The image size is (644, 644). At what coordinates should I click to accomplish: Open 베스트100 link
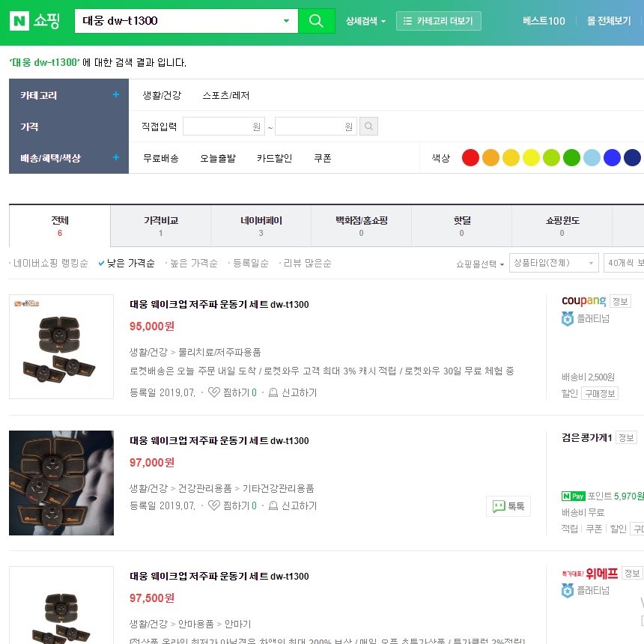coord(544,21)
